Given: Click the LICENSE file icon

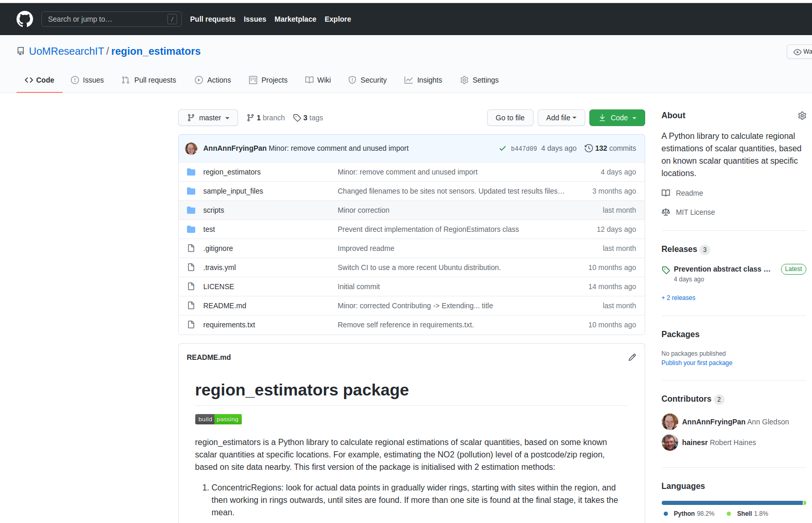Looking at the screenshot, I should (191, 287).
